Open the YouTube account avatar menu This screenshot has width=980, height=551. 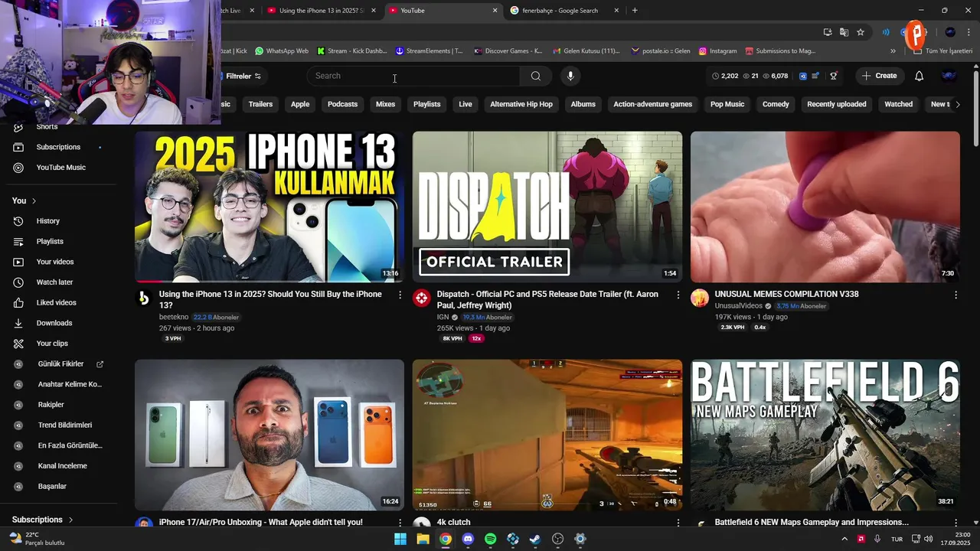[x=949, y=76]
